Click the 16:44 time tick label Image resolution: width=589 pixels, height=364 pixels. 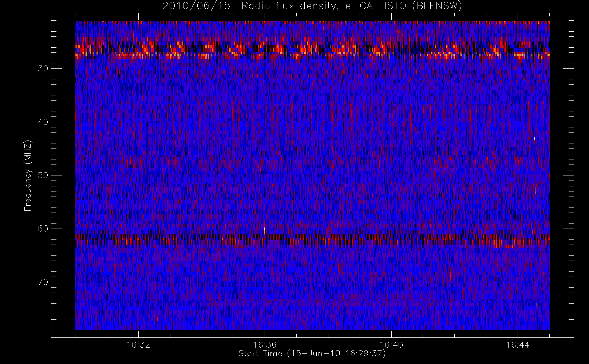click(x=518, y=345)
